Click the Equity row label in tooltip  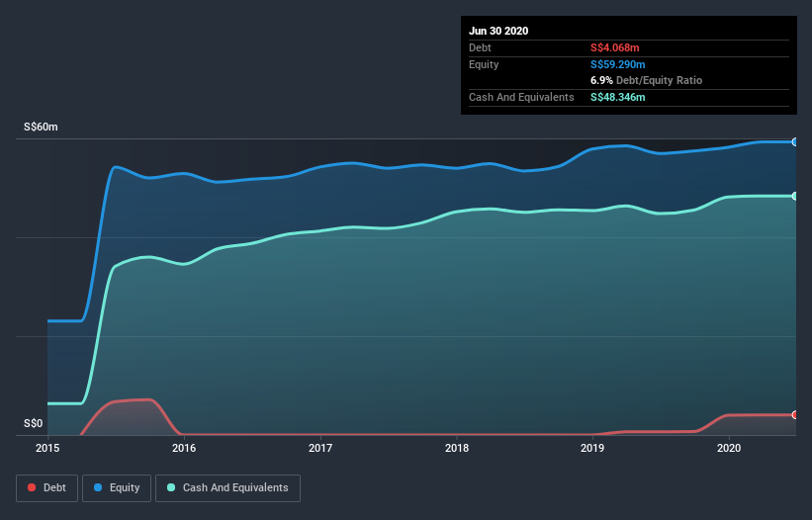484,64
